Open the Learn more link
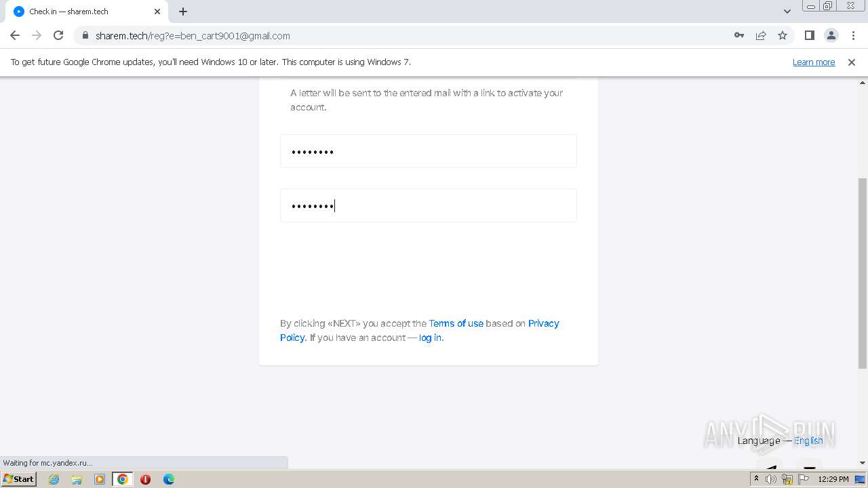This screenshot has height=488, width=868. click(814, 62)
